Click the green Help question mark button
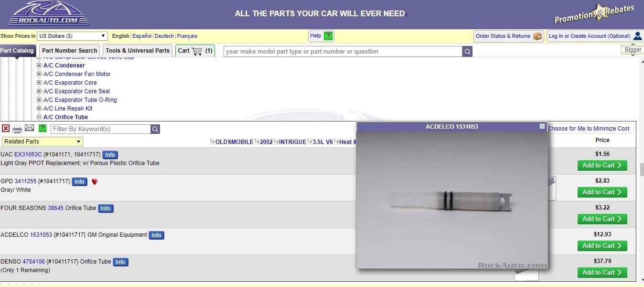The image size is (644, 287). click(x=321, y=36)
